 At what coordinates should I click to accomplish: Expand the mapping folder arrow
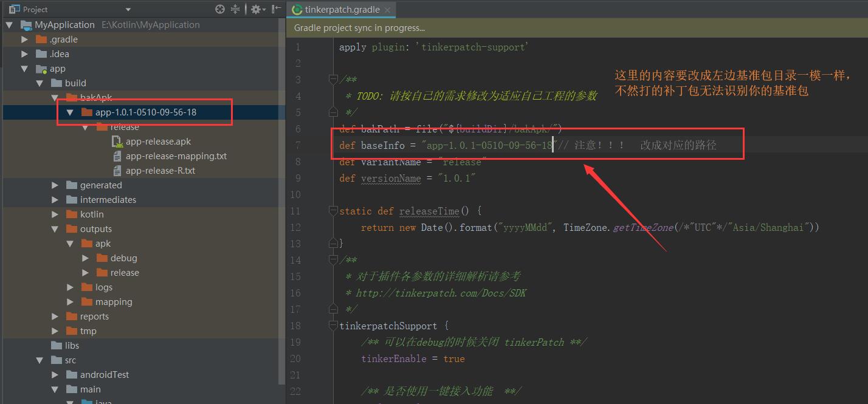click(70, 302)
